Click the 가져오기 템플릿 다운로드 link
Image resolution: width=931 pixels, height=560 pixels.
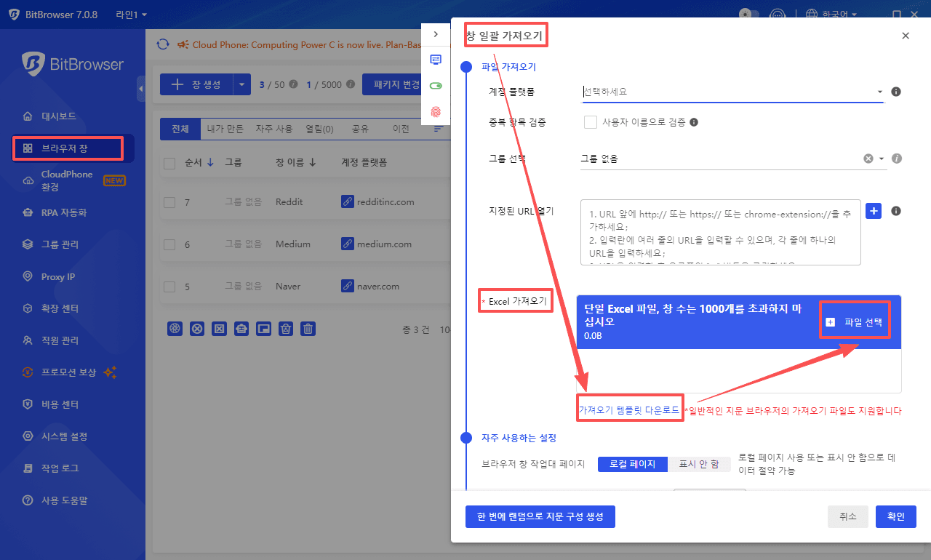tap(629, 410)
